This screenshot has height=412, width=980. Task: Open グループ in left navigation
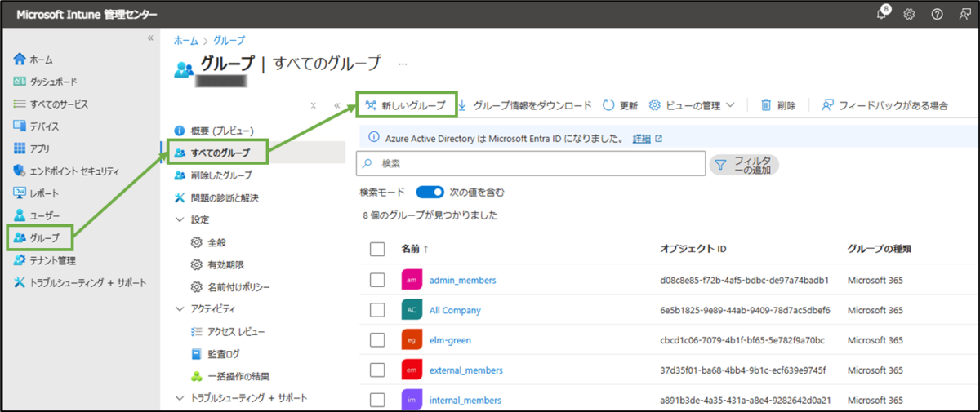37,237
